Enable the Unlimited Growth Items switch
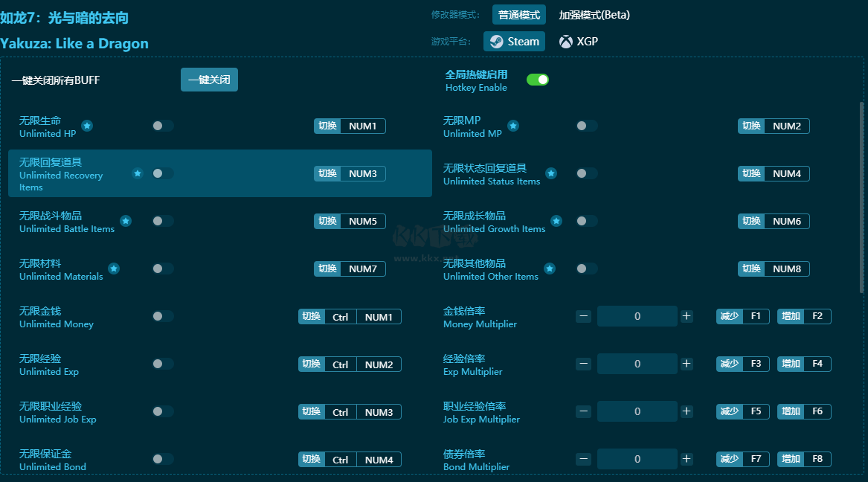This screenshot has height=482, width=868. [587, 221]
